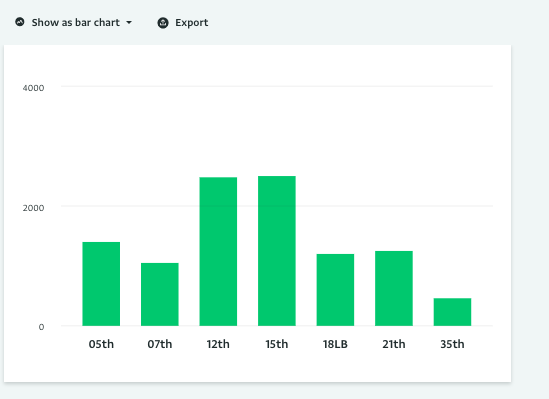The height and width of the screenshot is (399, 549).
Task: Click the 21th axis label
Action: [x=394, y=344]
